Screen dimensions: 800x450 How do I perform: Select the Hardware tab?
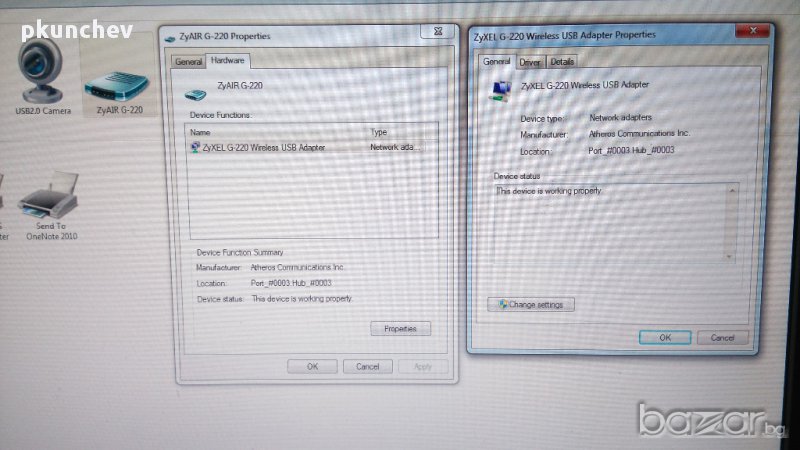coord(226,61)
